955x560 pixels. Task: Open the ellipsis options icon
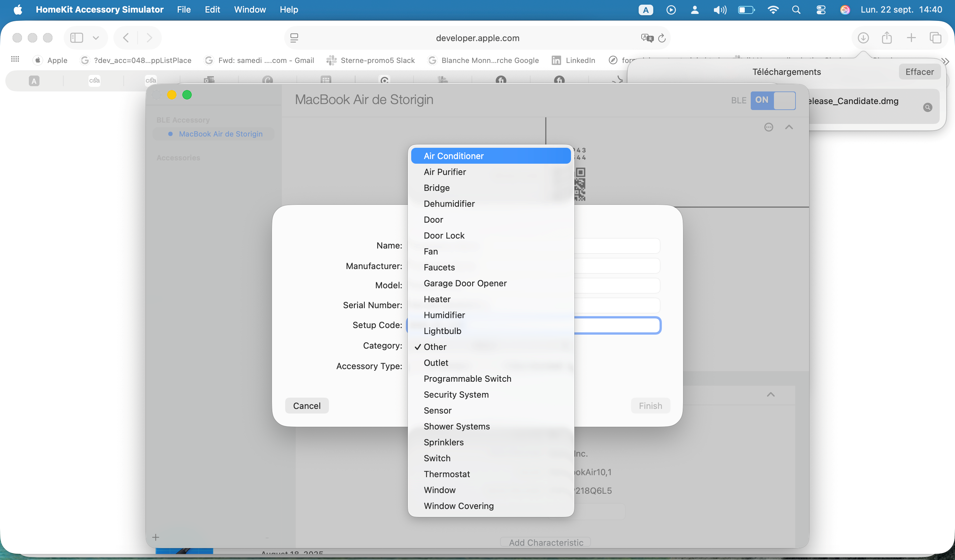pyautogui.click(x=769, y=127)
